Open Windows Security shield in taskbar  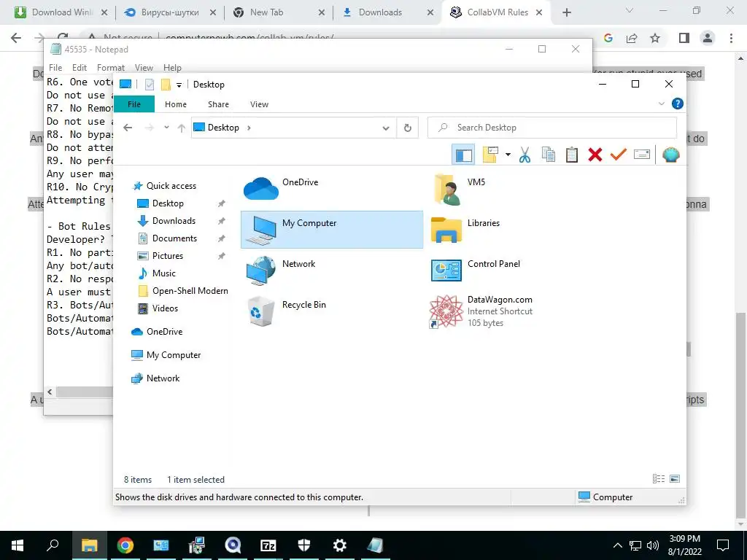click(304, 545)
